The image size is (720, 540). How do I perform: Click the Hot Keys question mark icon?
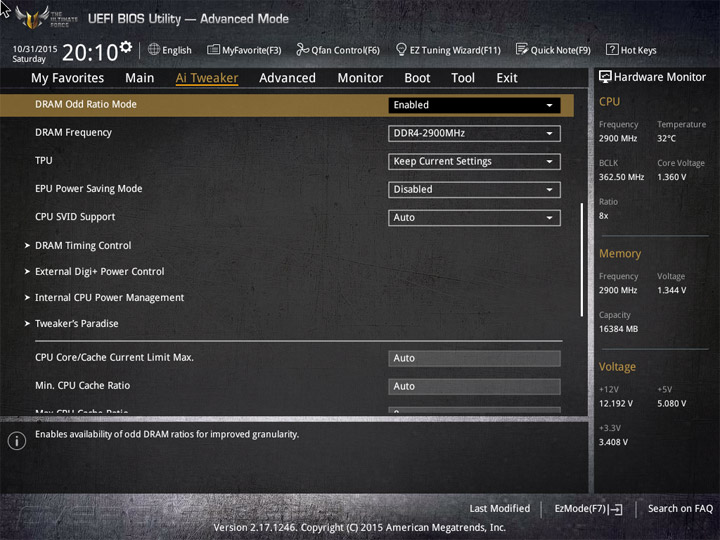[612, 49]
